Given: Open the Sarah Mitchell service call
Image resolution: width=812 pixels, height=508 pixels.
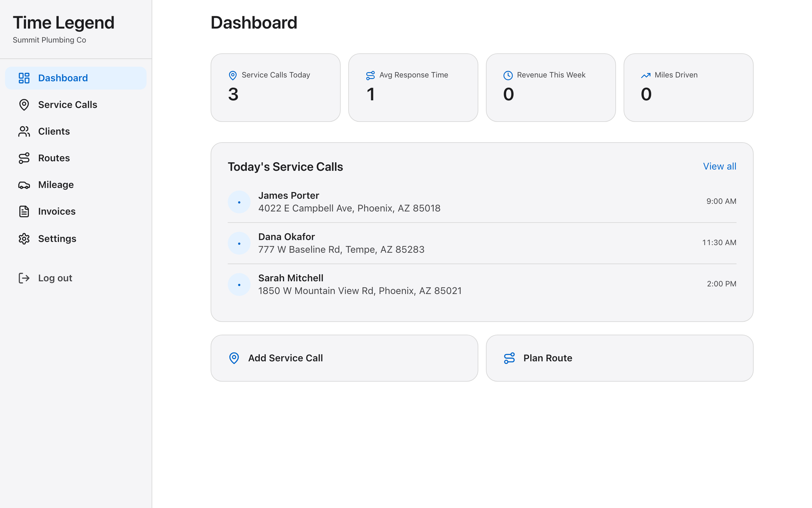Looking at the screenshot, I should (x=482, y=284).
